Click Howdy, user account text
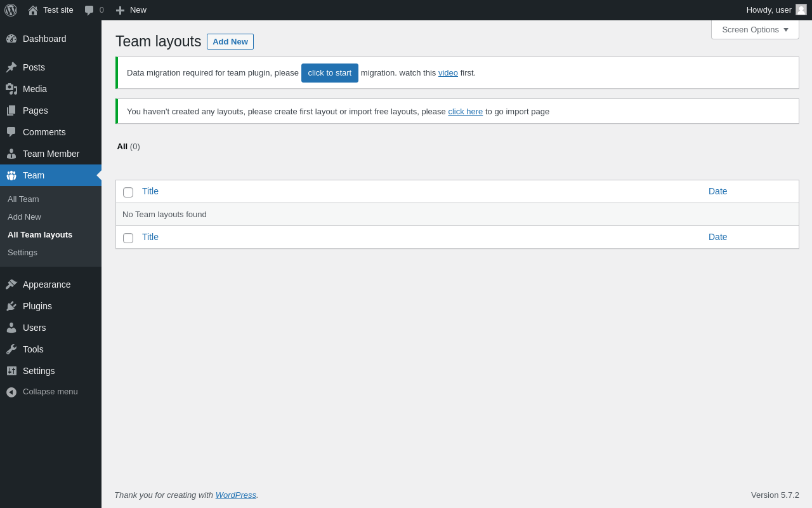This screenshot has width=812, height=508. pyautogui.click(x=769, y=10)
